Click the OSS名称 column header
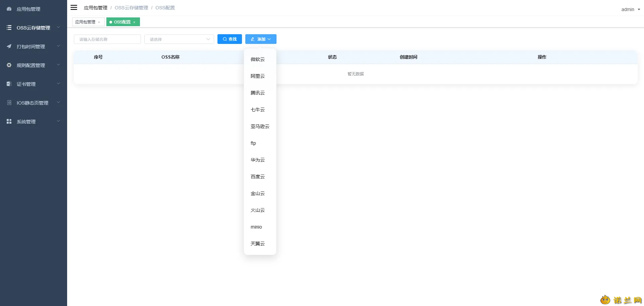 [170, 57]
